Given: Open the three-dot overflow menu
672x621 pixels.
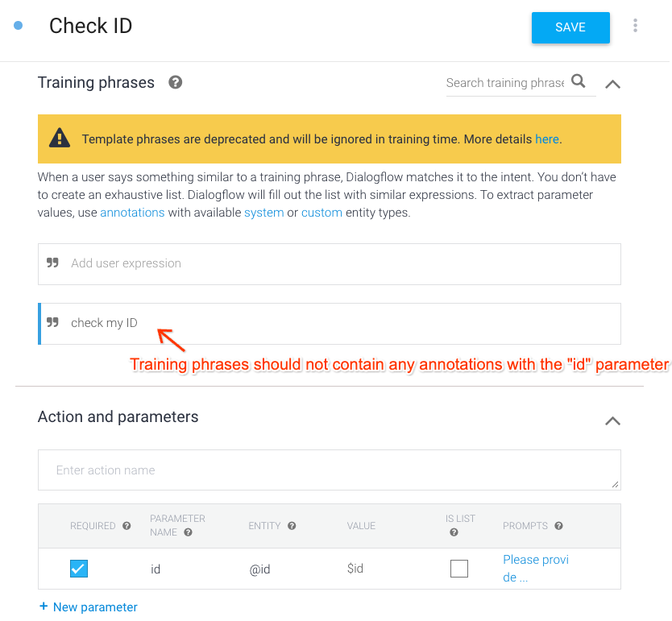Looking at the screenshot, I should [x=636, y=25].
